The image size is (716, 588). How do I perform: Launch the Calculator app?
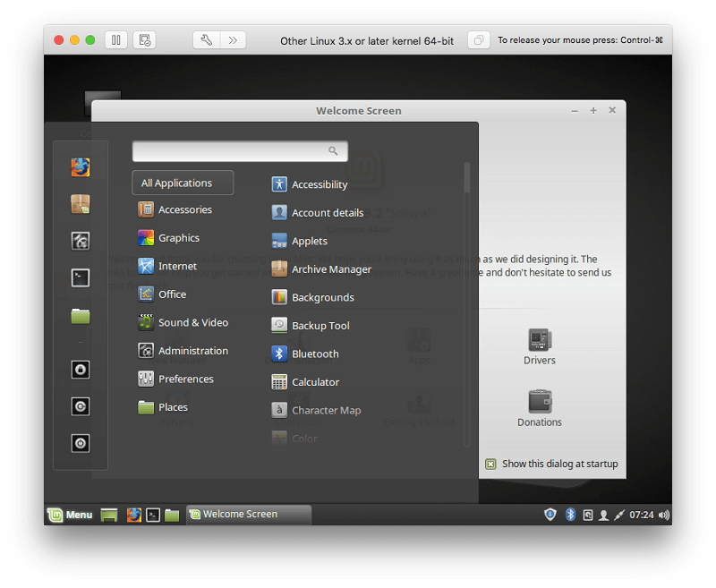[305, 382]
